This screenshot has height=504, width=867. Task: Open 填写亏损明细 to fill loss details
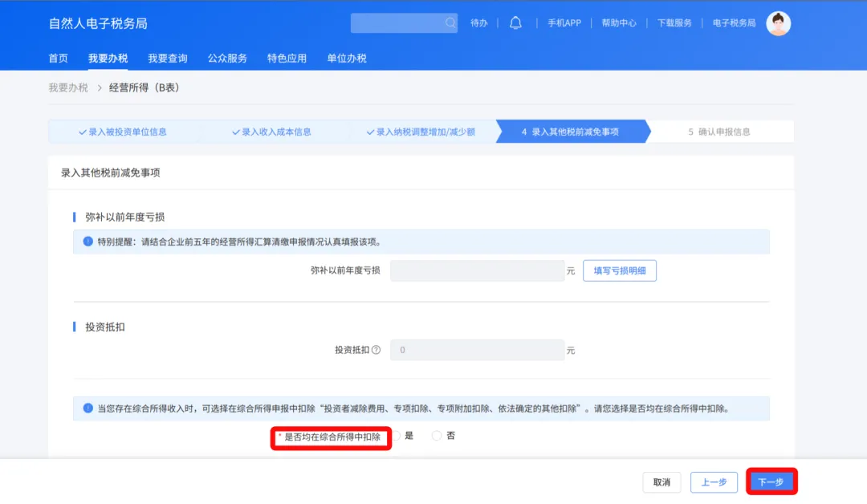(619, 270)
